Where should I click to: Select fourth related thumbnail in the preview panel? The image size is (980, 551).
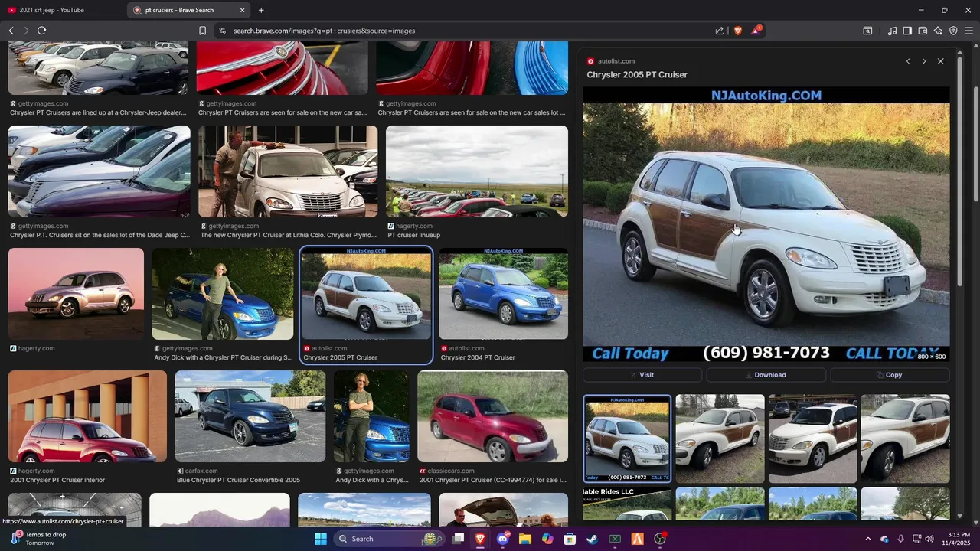pyautogui.click(x=905, y=439)
